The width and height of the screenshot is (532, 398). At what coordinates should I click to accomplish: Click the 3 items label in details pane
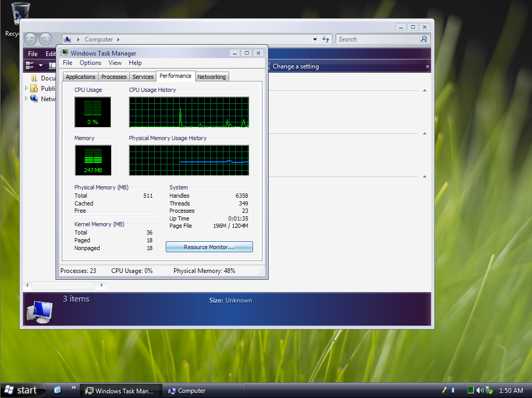tap(76, 299)
